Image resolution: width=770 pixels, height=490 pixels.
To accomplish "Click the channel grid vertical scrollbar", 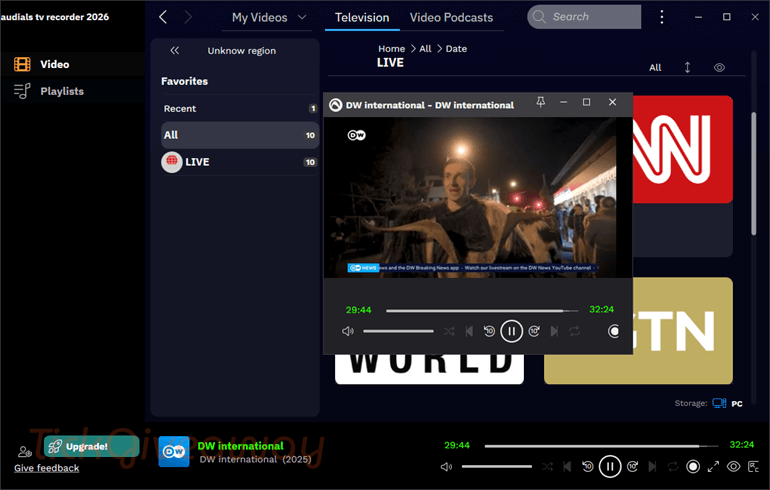I will (754, 174).
